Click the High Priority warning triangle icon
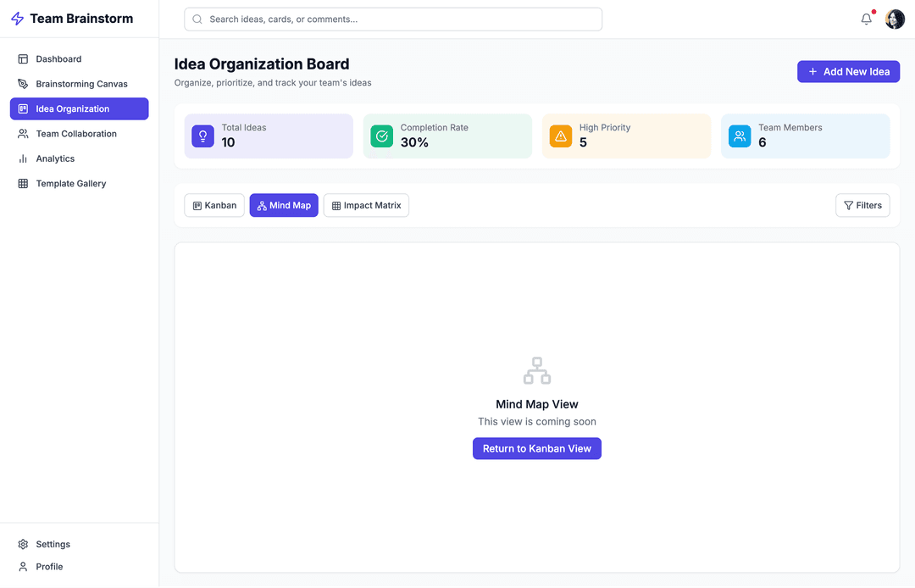Image resolution: width=915 pixels, height=588 pixels. [560, 136]
